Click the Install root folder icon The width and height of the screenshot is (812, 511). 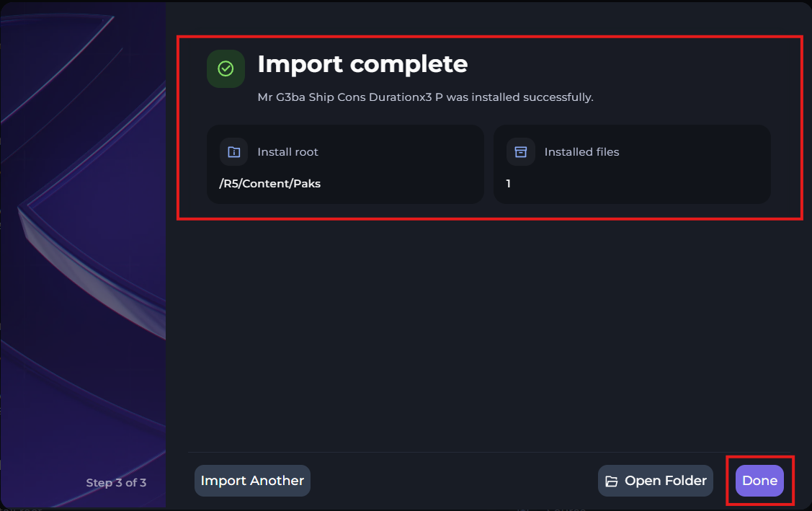[x=233, y=152]
